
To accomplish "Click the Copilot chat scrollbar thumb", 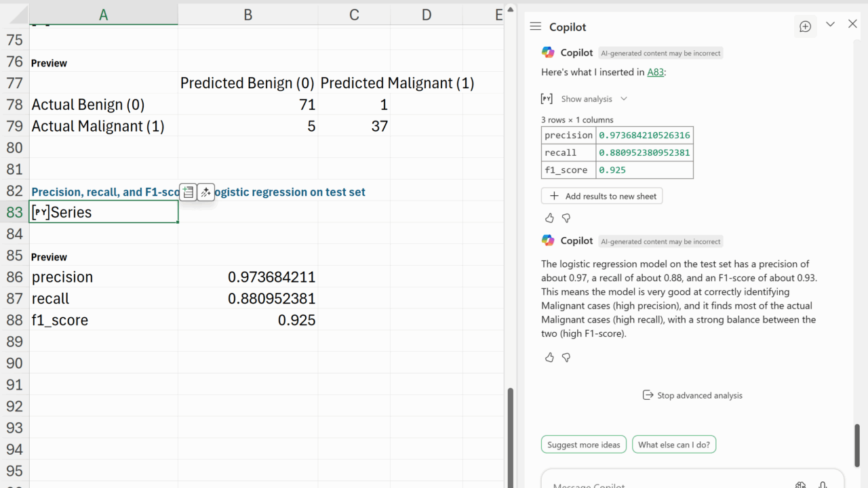I will pos(857,445).
